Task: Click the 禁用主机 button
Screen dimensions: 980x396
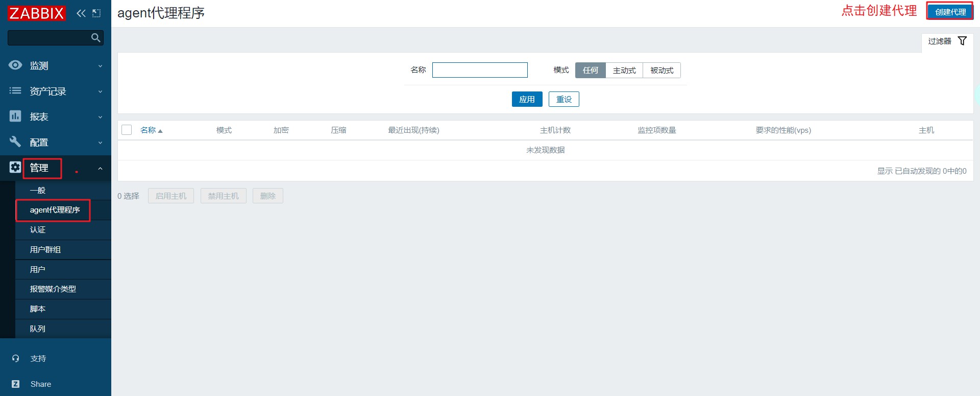Action: tap(224, 196)
